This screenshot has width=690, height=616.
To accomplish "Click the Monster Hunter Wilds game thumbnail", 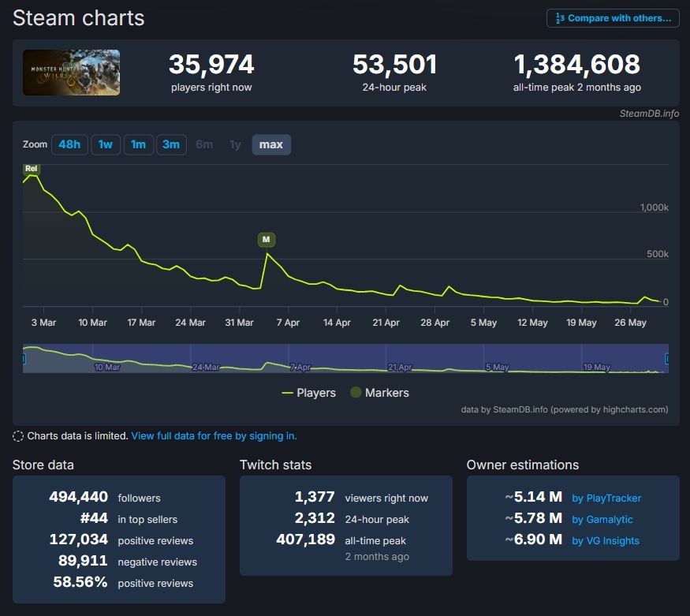I will [x=71, y=73].
